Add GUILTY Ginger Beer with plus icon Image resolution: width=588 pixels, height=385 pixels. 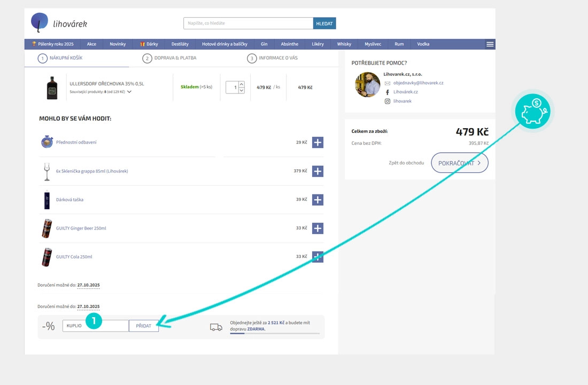click(318, 228)
